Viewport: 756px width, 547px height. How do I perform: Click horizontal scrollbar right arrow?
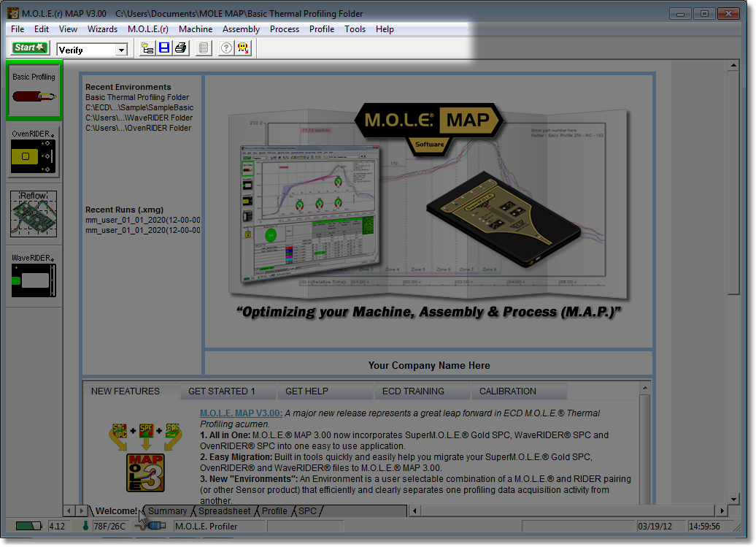point(722,510)
